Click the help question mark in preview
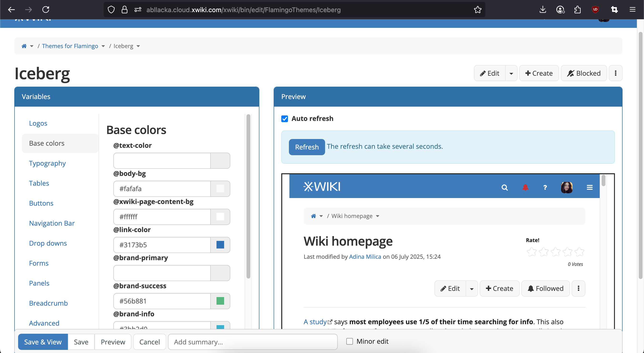644x353 pixels. click(x=545, y=187)
